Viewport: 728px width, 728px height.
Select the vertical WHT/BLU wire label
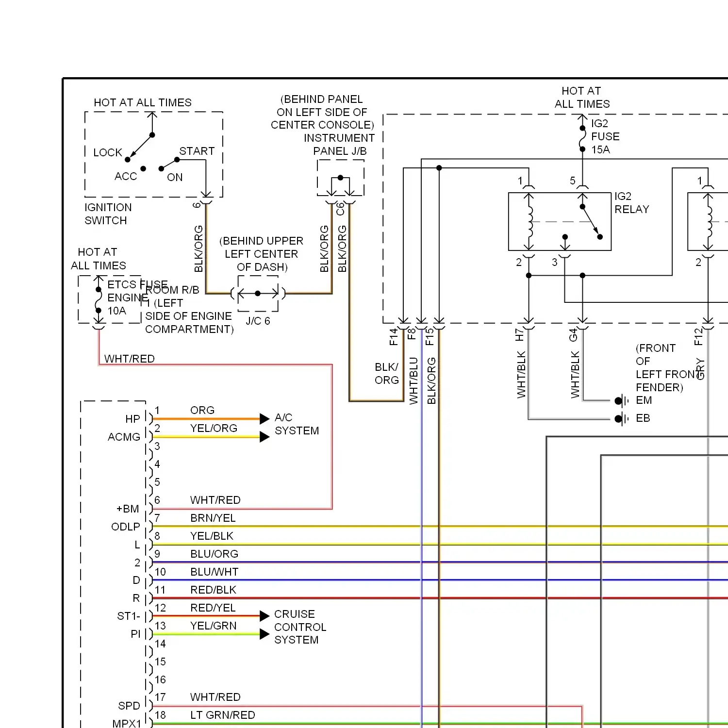(414, 381)
